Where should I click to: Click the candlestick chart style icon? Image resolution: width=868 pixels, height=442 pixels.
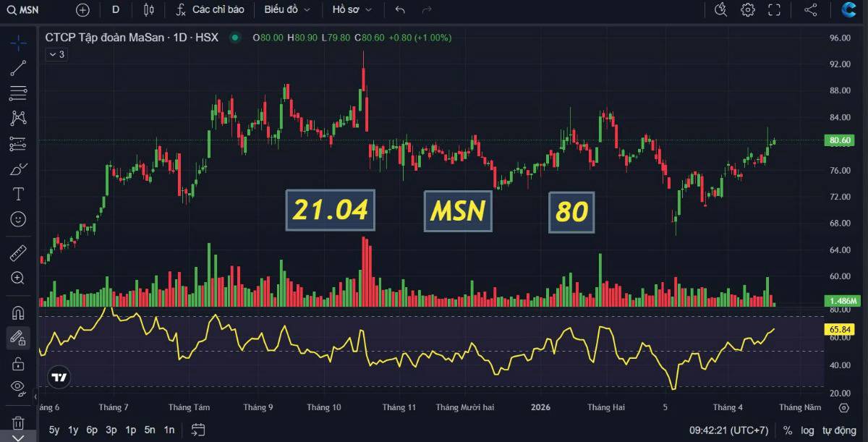pos(149,9)
